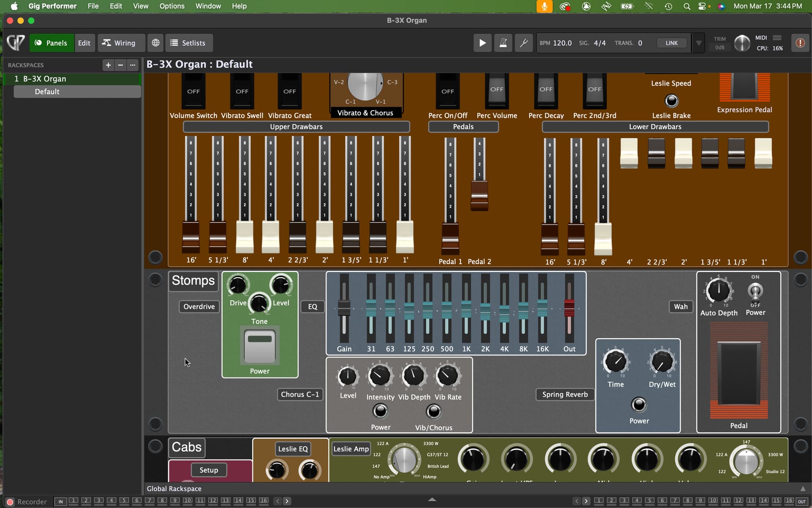Toggle the Spring Reverb Power button
The width and height of the screenshot is (812, 508).
click(x=639, y=405)
